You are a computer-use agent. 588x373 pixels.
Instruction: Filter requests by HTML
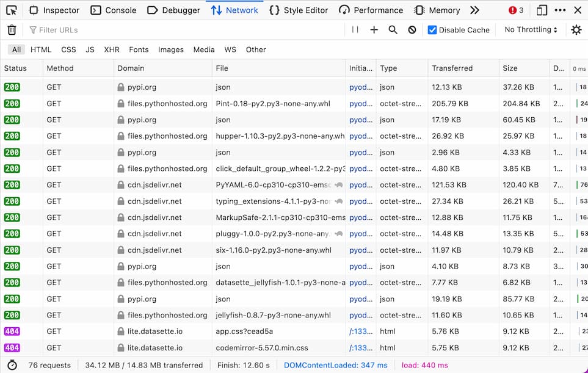click(41, 49)
